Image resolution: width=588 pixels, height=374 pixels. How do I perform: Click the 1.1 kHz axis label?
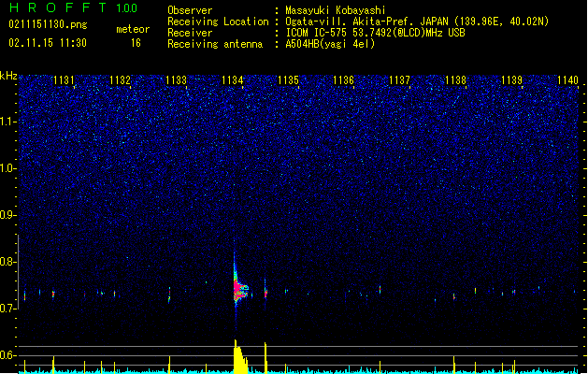coord(8,122)
